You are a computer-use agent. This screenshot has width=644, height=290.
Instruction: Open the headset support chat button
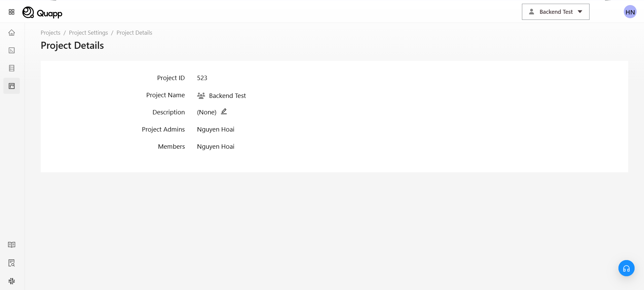626,268
